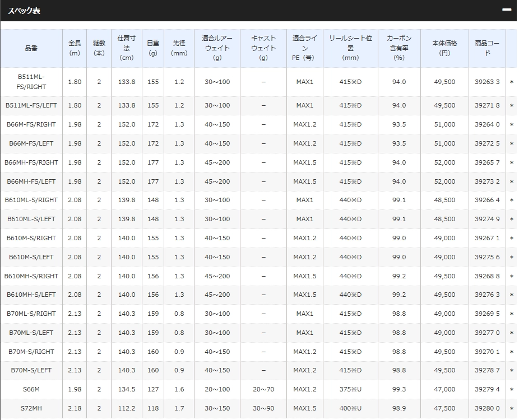Screen dimensions: 519x420
Task: Click the 112.2 closed length value
Action: pyautogui.click(x=127, y=408)
